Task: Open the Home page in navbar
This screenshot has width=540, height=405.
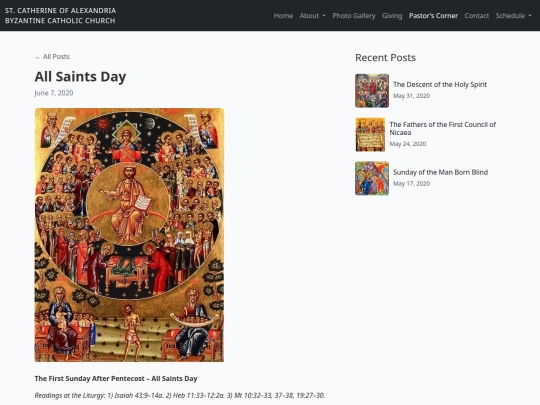Action: coord(283,16)
